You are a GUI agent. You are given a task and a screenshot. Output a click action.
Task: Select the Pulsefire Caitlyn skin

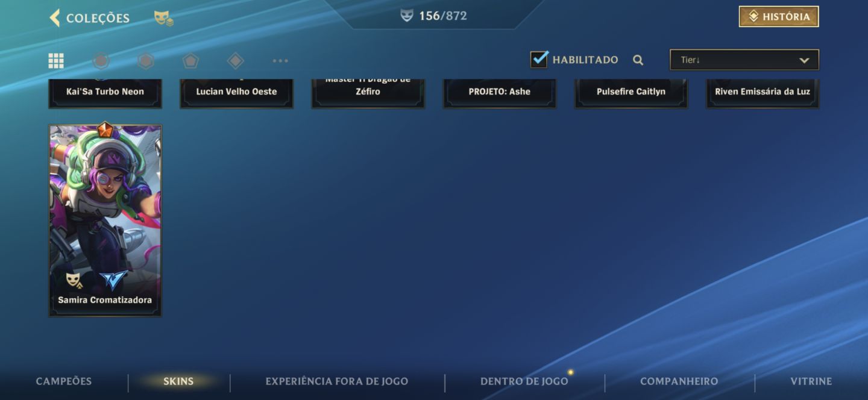(631, 93)
